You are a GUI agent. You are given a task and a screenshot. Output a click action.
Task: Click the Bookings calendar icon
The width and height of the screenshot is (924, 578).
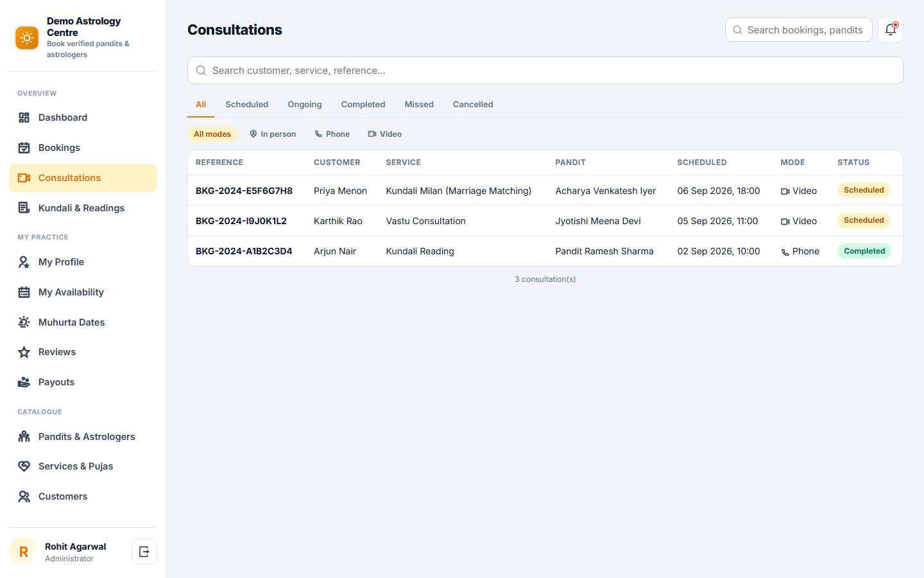click(x=24, y=148)
